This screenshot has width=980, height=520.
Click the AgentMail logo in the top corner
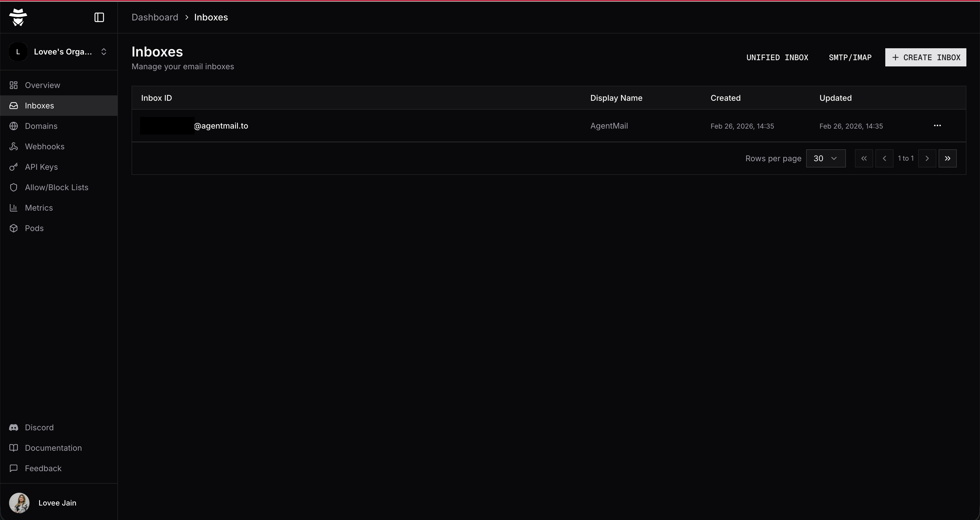pyautogui.click(x=18, y=17)
